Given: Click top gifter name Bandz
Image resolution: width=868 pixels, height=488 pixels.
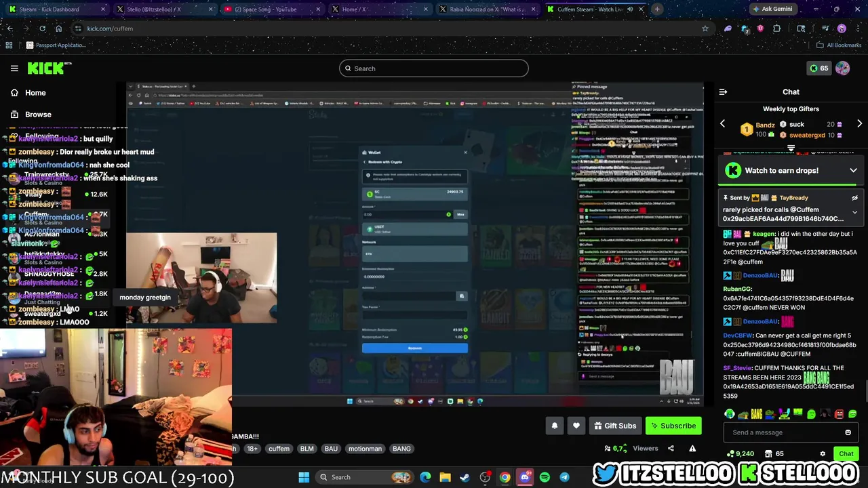Looking at the screenshot, I should tap(765, 125).
